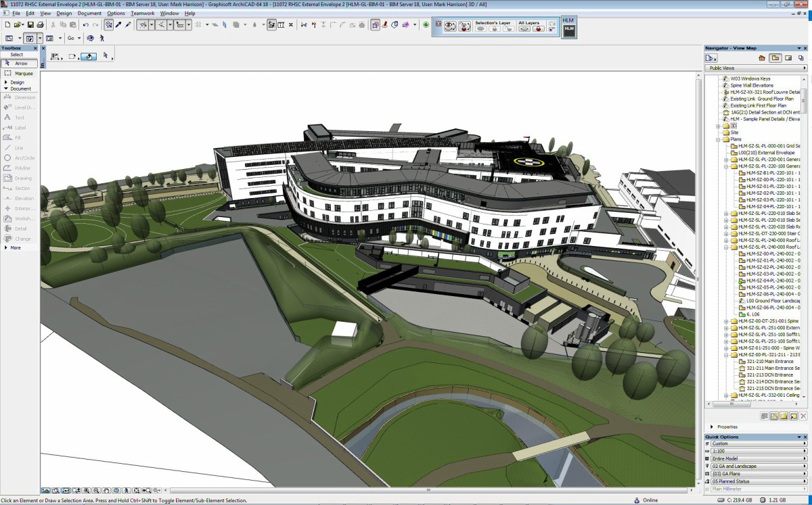Screen dimensions: 812x505
Task: Click the Undo arrow in the toolbar
Action: click(86, 25)
